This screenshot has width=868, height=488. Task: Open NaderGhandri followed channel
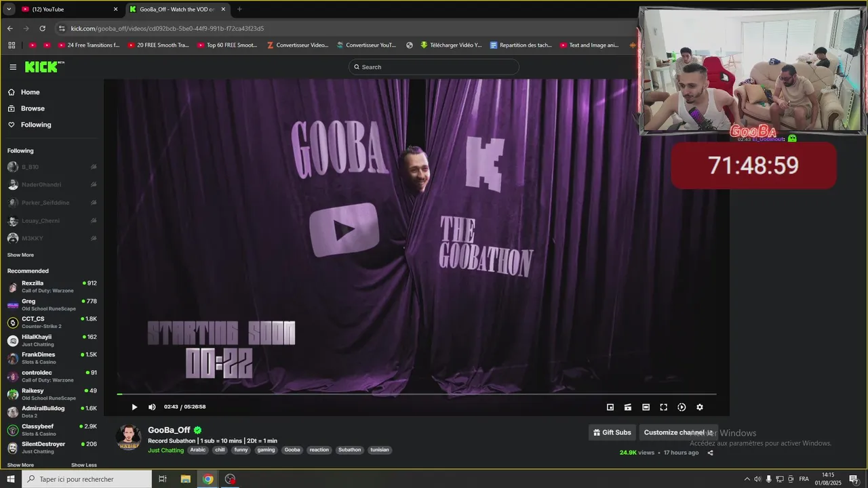52,184
